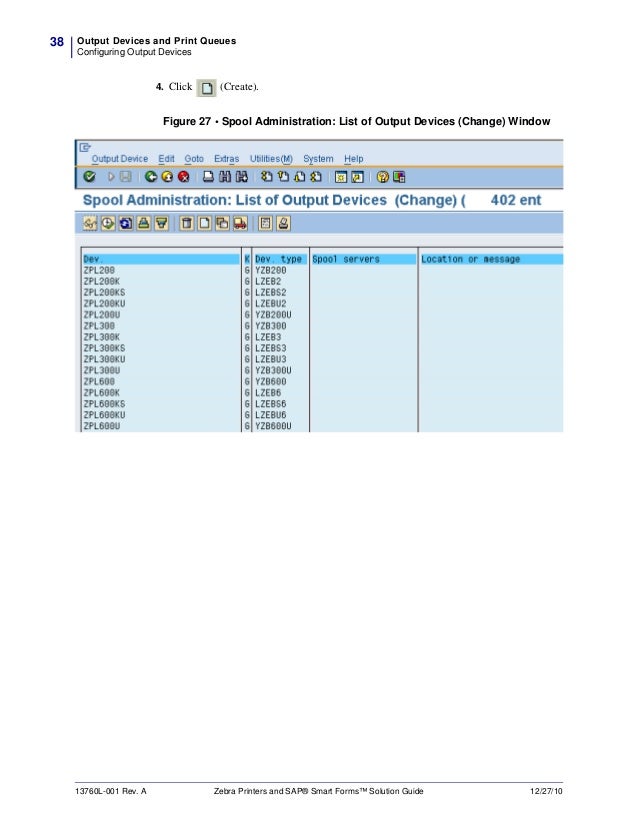Screen dimensions: 638x826
Task: Open the Goto menu
Action: 194,159
